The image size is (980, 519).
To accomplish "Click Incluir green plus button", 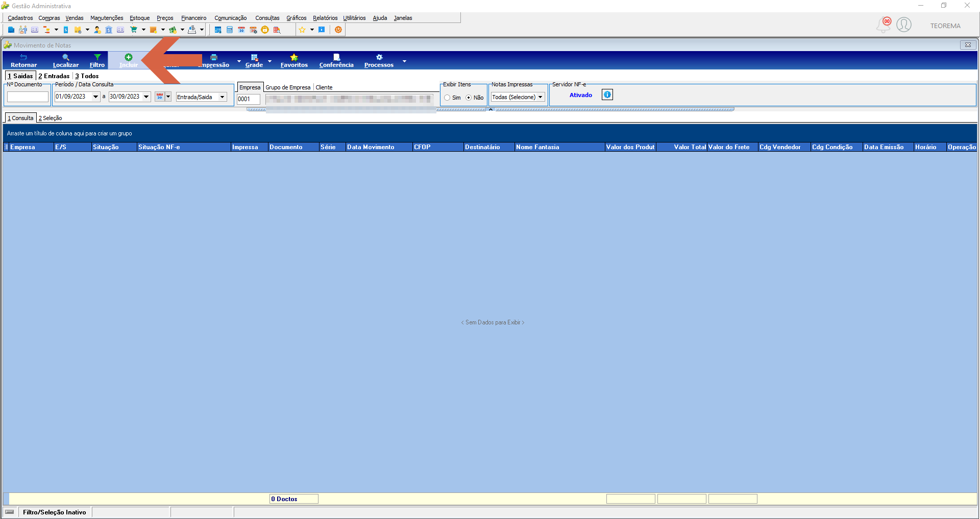I will 129,60.
